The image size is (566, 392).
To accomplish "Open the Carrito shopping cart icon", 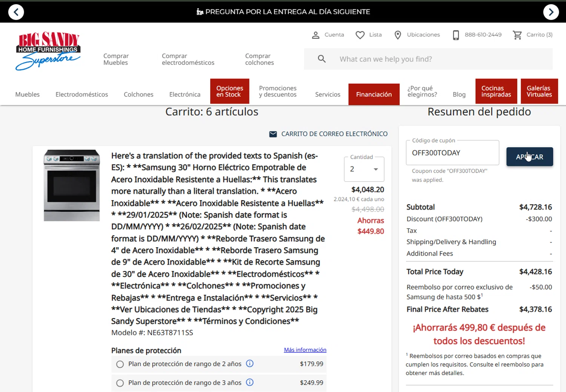I will click(517, 35).
